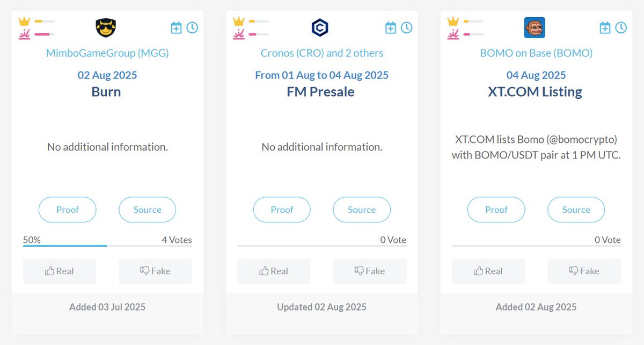This screenshot has width=644, height=345.
Task: View Proof for the Burn event
Action: tap(68, 210)
